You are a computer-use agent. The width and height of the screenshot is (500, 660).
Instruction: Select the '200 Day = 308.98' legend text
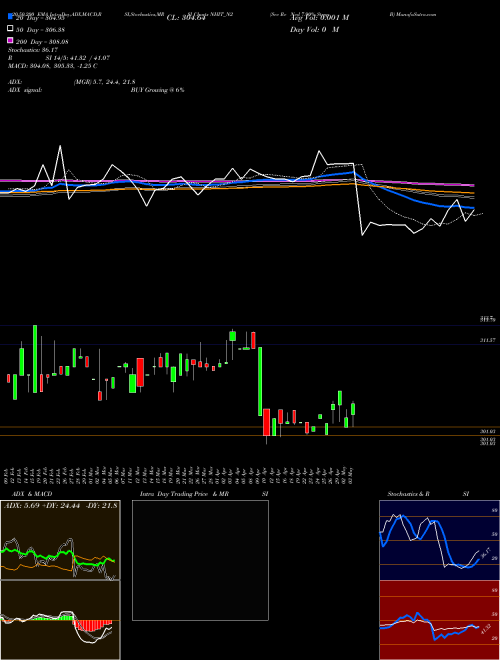(42, 41)
